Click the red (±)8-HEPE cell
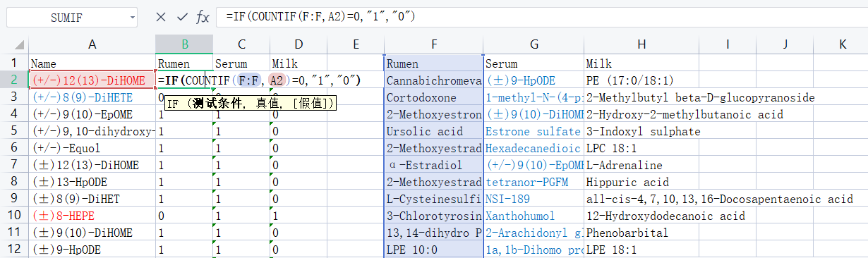This screenshot has width=868, height=258. (92, 216)
